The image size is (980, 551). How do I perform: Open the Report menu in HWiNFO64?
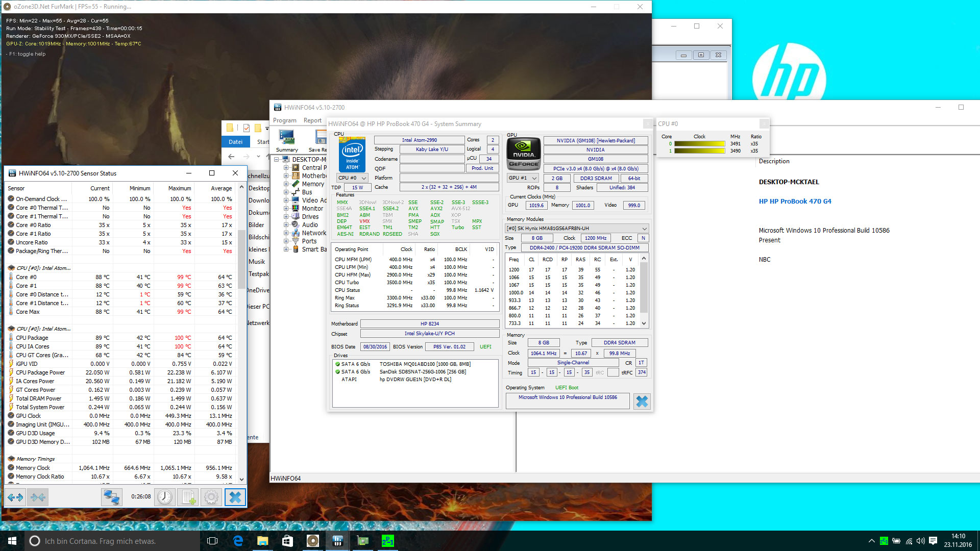coord(312,120)
